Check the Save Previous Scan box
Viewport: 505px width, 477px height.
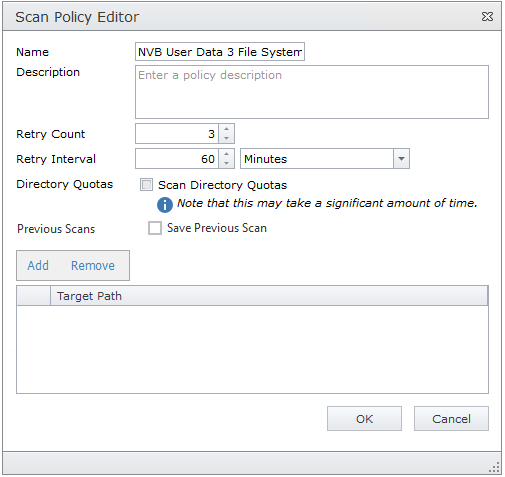155,228
